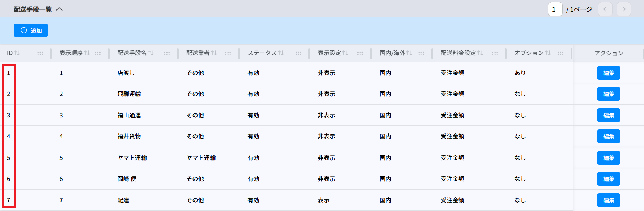
Task: Click the grip dots in 配送料金設定 header
Action: pyautogui.click(x=495, y=53)
